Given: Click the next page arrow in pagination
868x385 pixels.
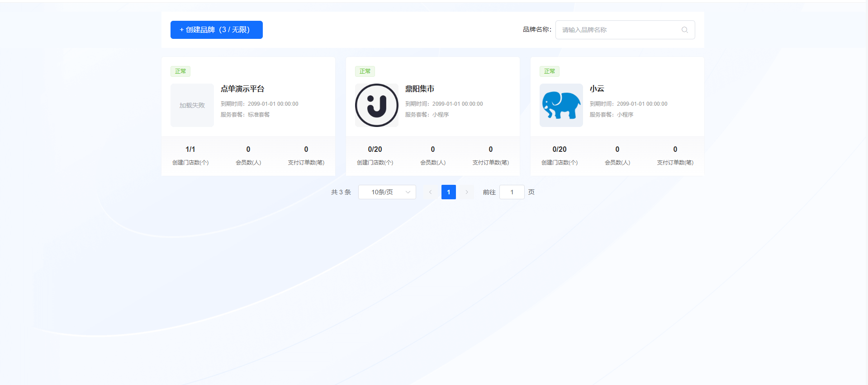Looking at the screenshot, I should 467,192.
